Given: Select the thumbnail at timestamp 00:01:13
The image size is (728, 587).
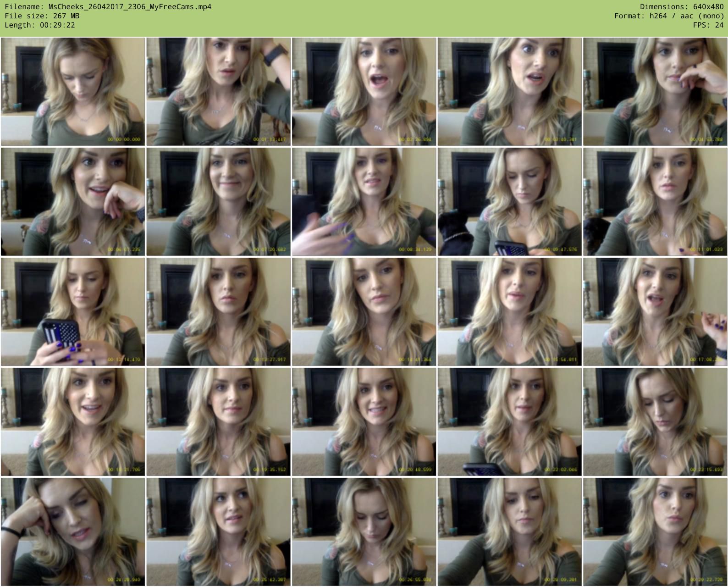Looking at the screenshot, I should [218, 92].
